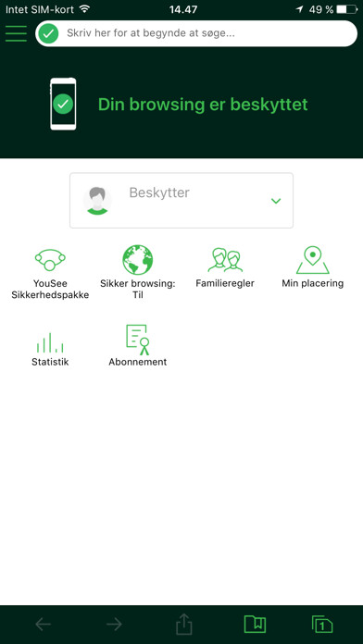Toggle Sikker browsing globe icon

[x=138, y=260]
